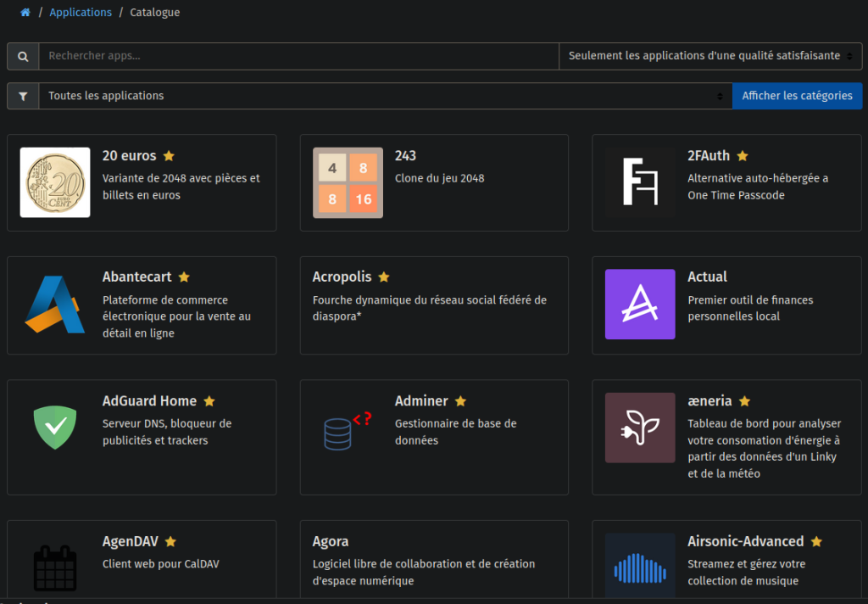
Task: Expand the 'Toutes les applications' category dropdown
Action: 385,96
